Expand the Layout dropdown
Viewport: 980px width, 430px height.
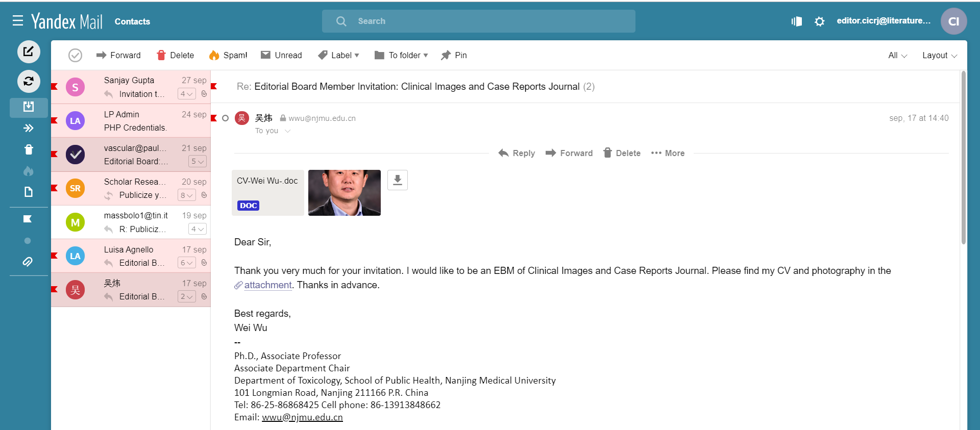[x=939, y=55]
